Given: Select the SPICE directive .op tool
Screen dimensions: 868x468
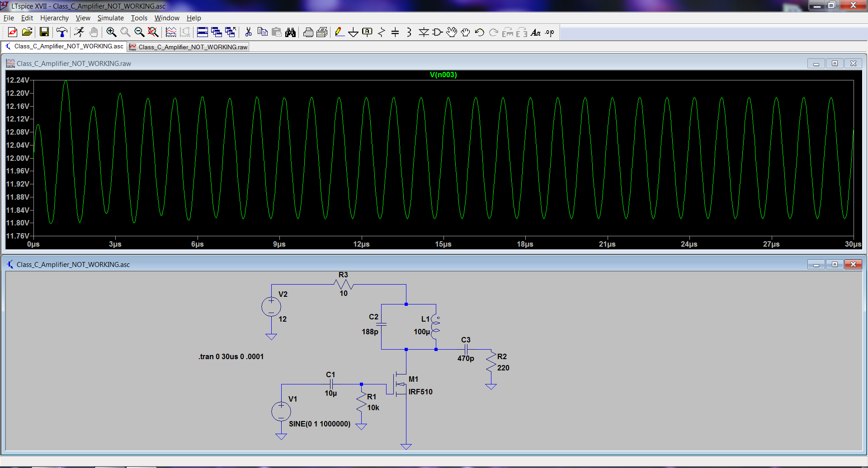Looking at the screenshot, I should click(x=550, y=32).
